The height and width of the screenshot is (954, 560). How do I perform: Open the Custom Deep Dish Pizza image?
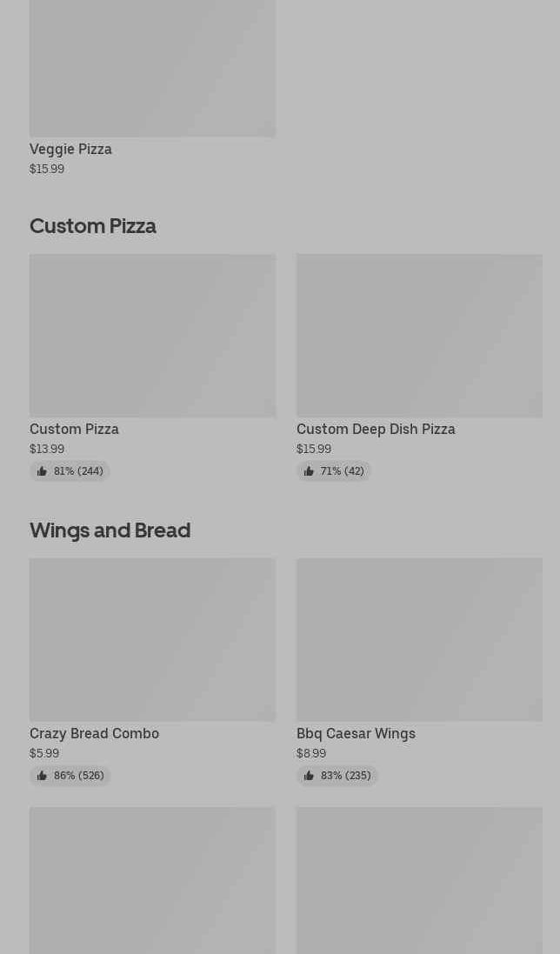click(x=419, y=335)
